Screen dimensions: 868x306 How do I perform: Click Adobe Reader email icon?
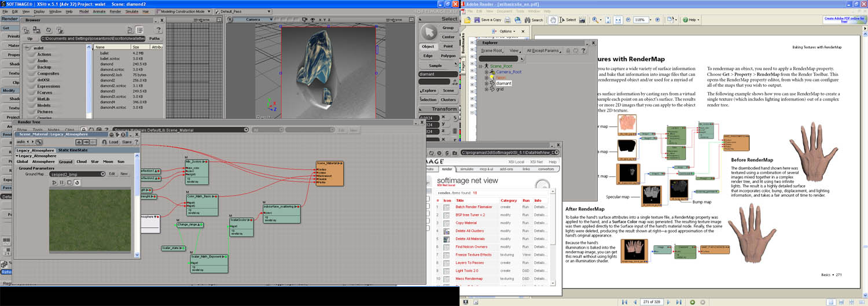pyautogui.click(x=518, y=20)
